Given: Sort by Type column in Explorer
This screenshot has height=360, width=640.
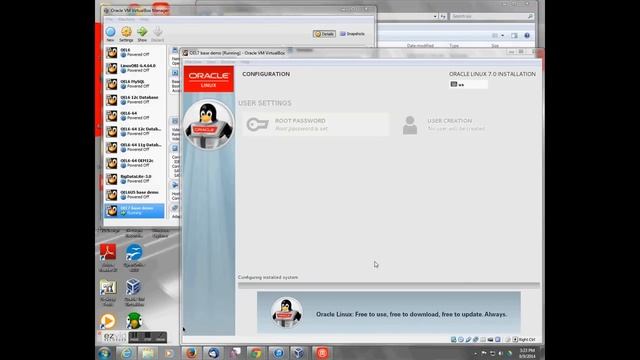Looking at the screenshot, I should click(x=454, y=46).
